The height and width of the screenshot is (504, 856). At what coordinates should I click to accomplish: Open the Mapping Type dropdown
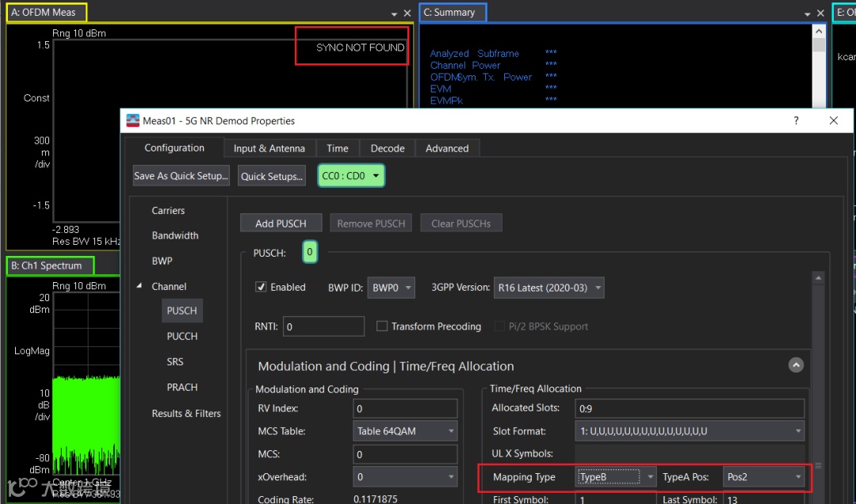(616, 477)
